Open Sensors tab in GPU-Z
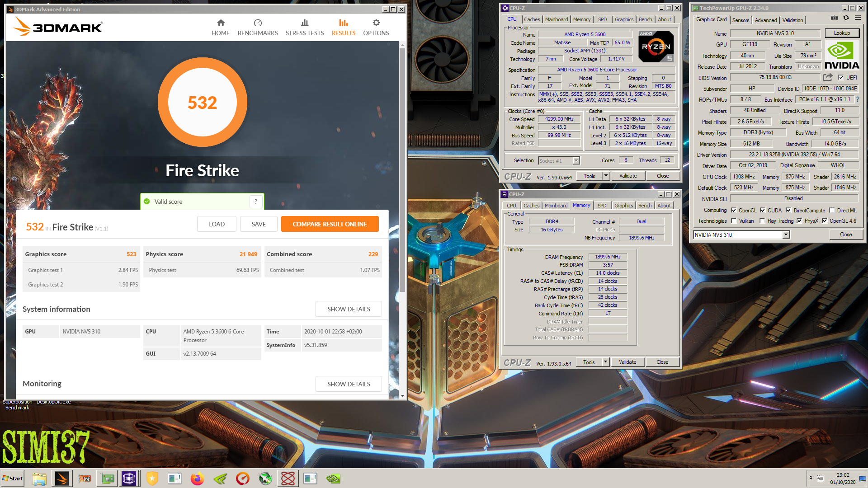The width and height of the screenshot is (868, 488). [x=741, y=20]
